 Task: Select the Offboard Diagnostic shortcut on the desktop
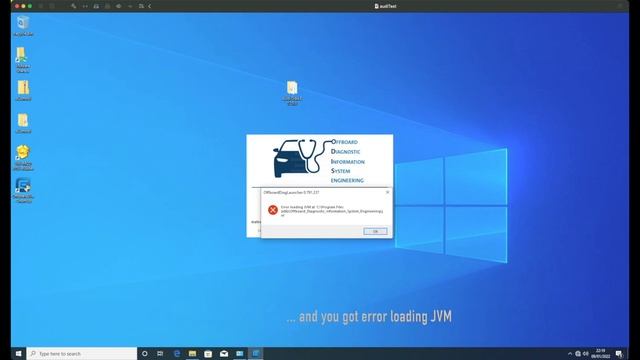(x=23, y=190)
